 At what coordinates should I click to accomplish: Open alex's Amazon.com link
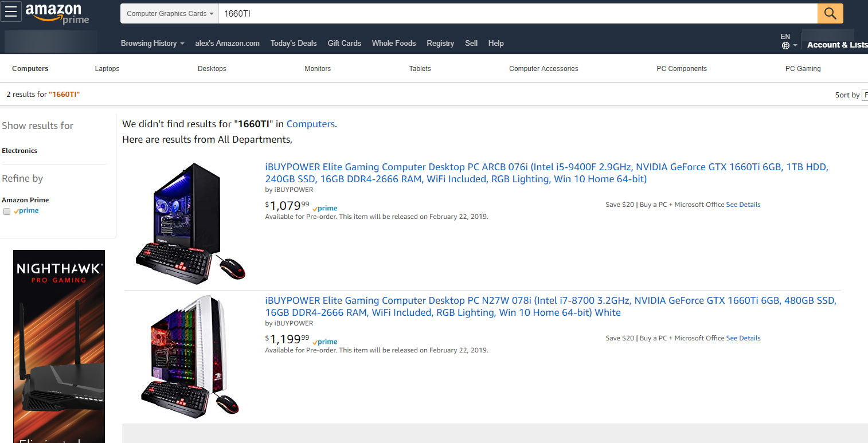[227, 44]
